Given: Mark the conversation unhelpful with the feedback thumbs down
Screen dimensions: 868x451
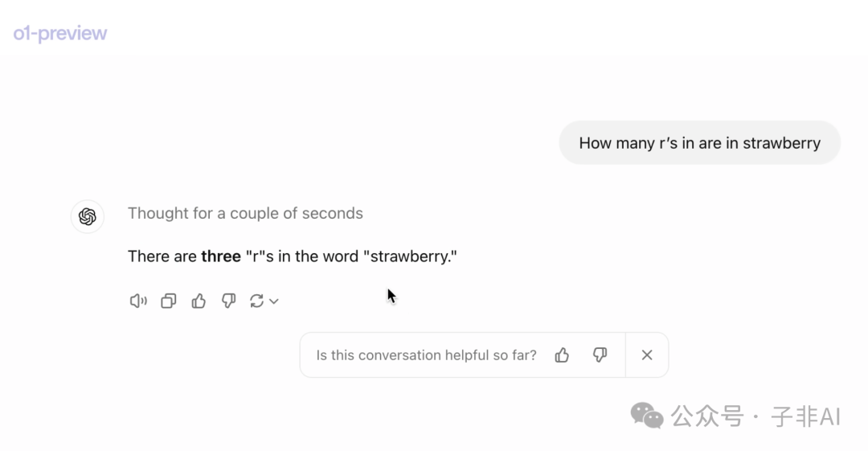Looking at the screenshot, I should 600,355.
